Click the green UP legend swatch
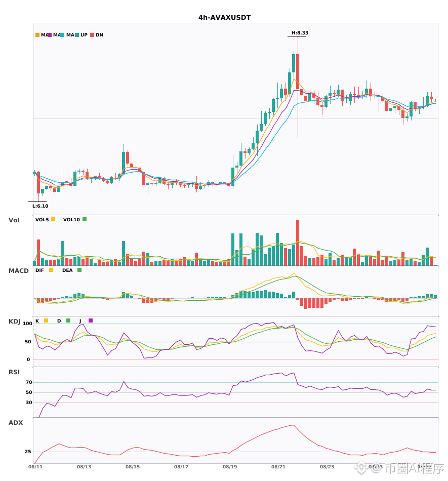The height and width of the screenshot is (481, 448). [77, 35]
